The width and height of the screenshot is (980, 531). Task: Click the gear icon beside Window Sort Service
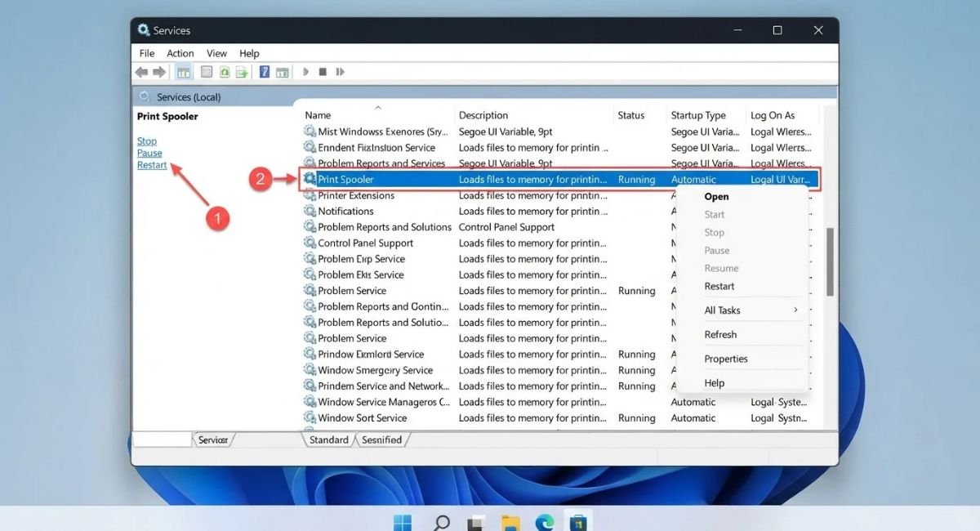click(x=310, y=417)
